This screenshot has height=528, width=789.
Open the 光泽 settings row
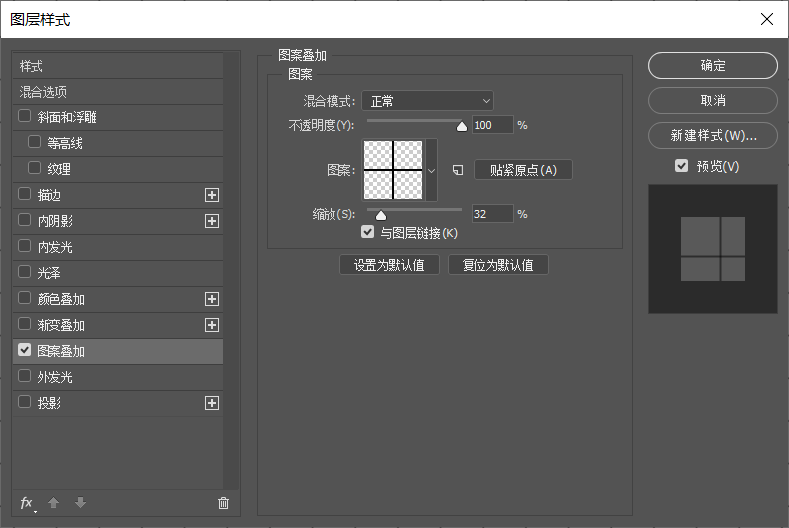(x=118, y=273)
